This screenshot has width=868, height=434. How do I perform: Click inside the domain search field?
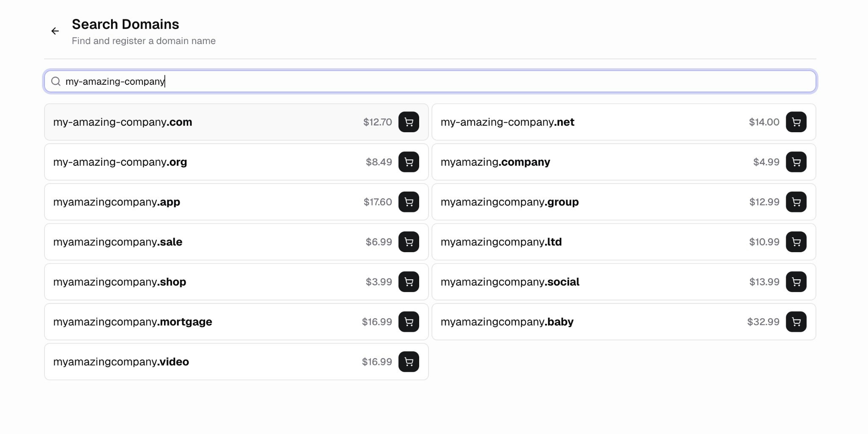(297, 81)
